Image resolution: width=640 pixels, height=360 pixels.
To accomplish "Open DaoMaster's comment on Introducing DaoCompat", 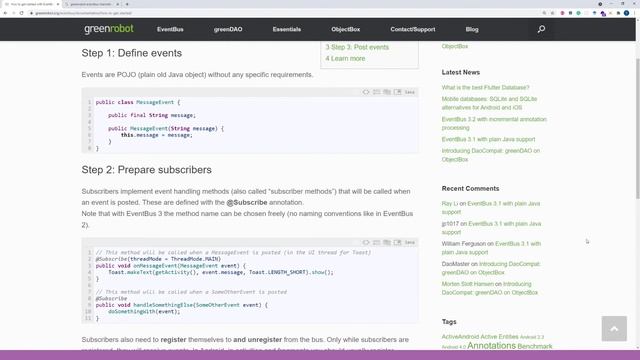I will [x=491, y=268].
